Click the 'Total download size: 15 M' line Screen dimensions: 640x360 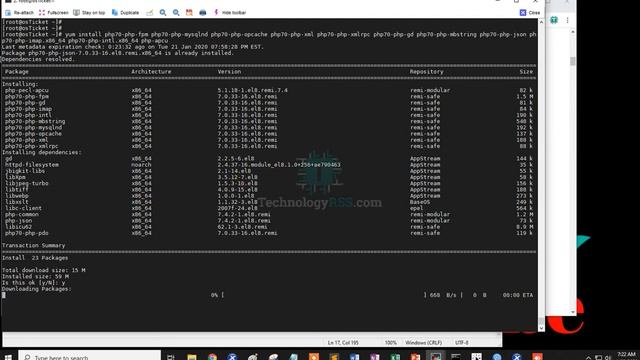[44, 270]
